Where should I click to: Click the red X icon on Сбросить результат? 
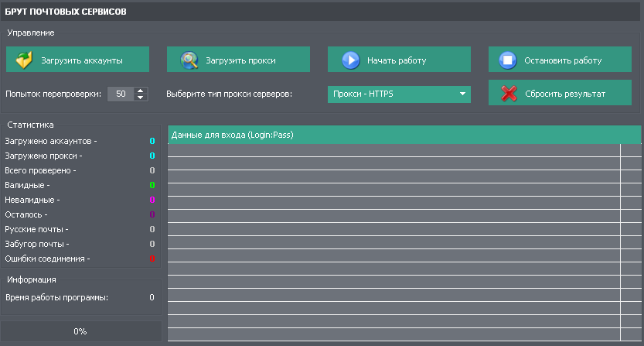coord(508,94)
